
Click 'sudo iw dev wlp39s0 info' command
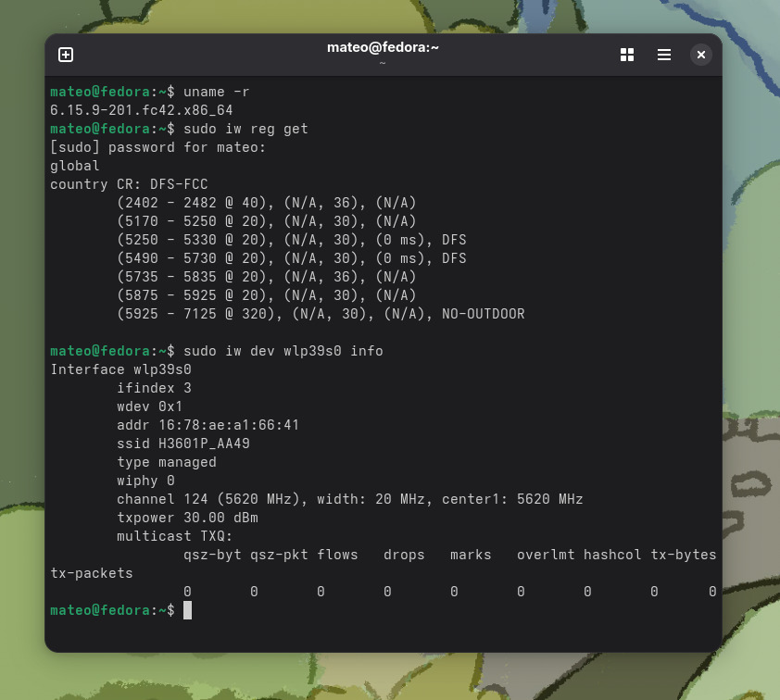[x=283, y=351]
